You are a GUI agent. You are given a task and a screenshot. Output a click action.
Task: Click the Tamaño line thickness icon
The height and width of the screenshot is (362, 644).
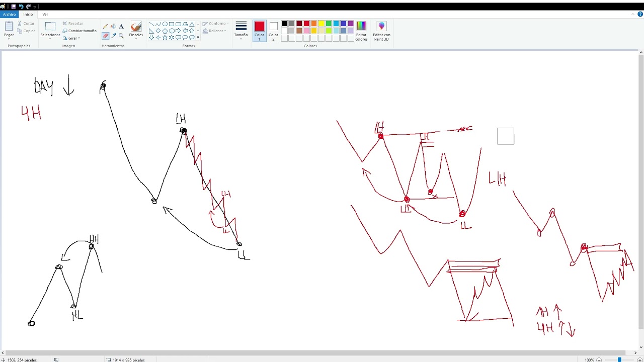[x=241, y=27]
